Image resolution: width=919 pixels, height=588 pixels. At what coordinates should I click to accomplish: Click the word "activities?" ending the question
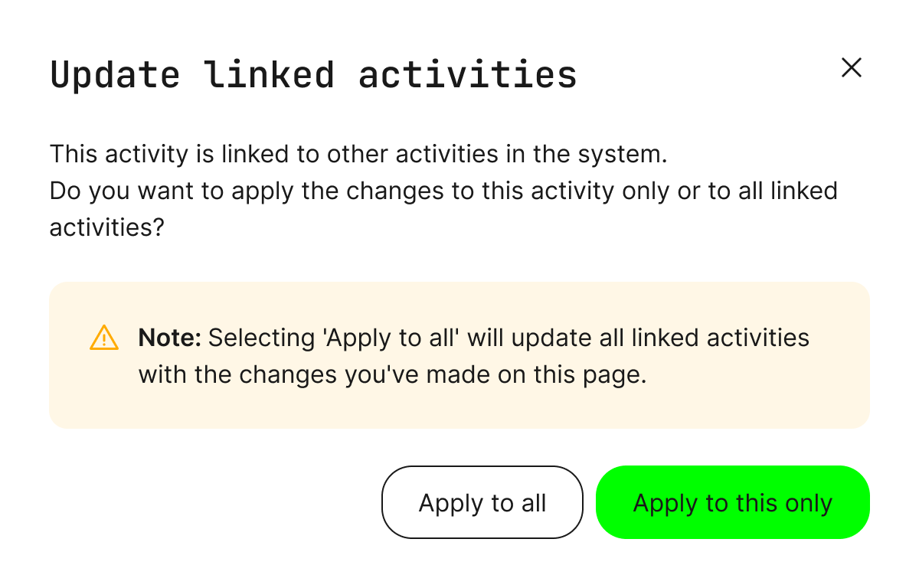coord(107,227)
